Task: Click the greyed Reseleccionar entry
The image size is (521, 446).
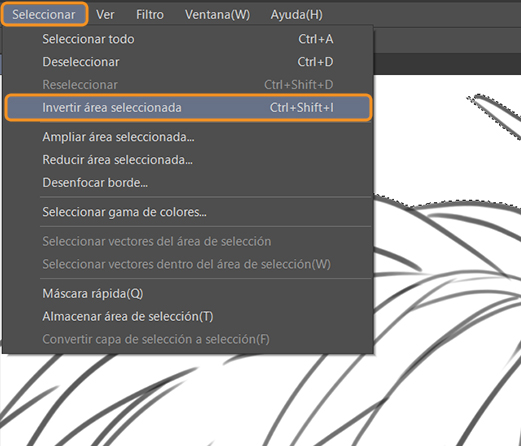Action: tap(188, 85)
